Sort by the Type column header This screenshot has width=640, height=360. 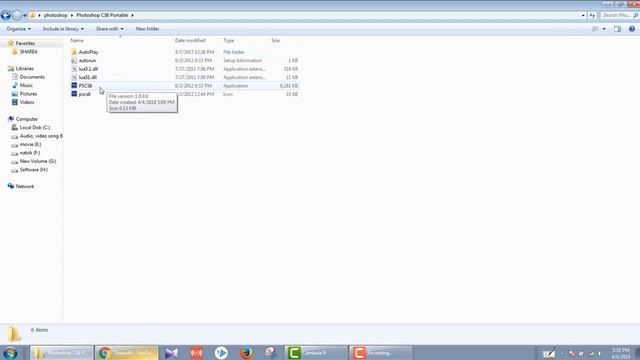229,40
